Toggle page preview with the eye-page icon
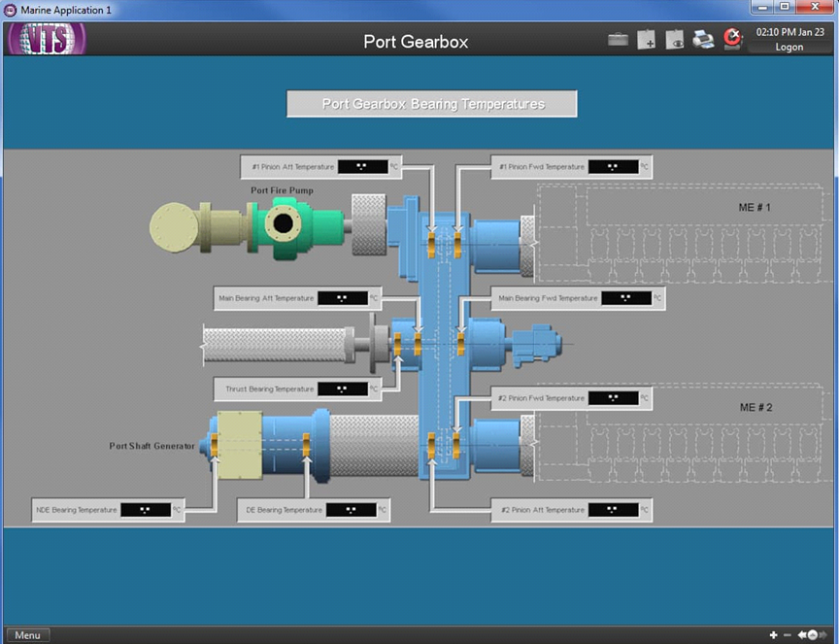 pyautogui.click(x=674, y=39)
